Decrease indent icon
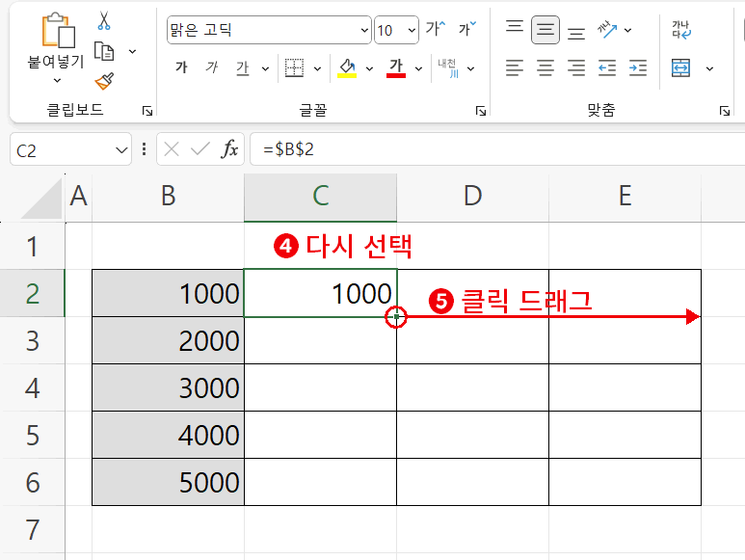This screenshot has width=745, height=560. click(x=607, y=67)
